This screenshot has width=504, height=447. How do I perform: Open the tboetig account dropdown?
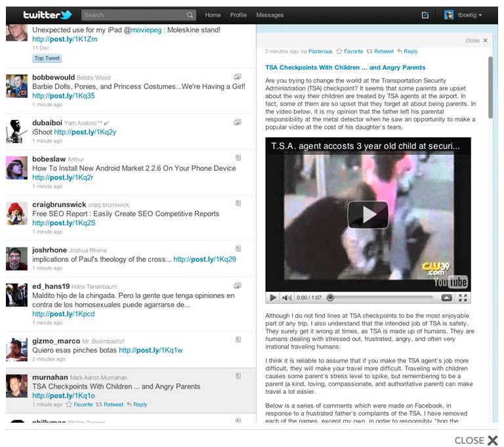pyautogui.click(x=470, y=15)
